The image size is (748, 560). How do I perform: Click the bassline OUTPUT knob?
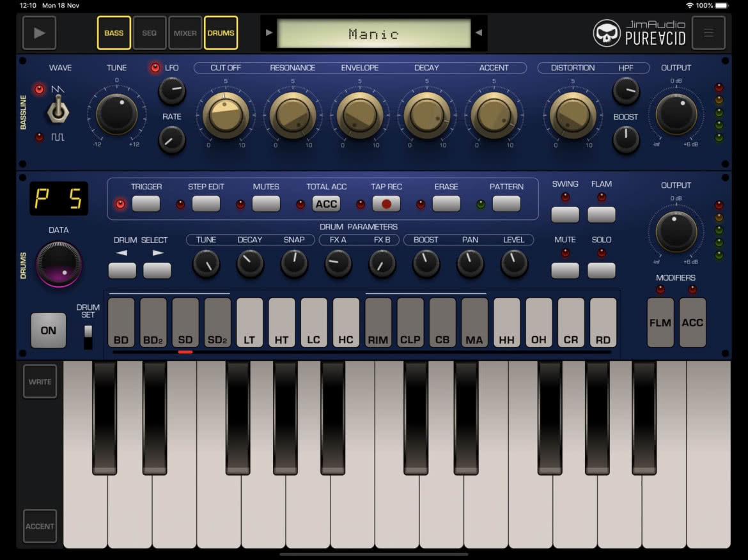(676, 114)
